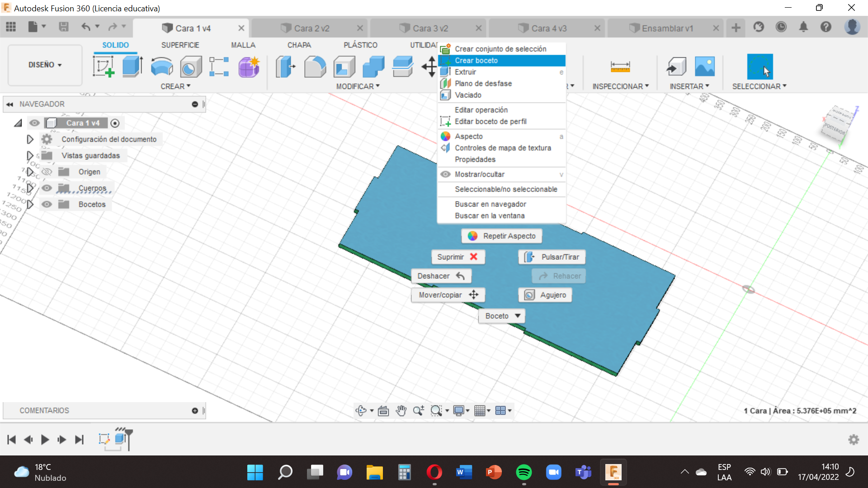Screen dimensions: 868x488
Task: Open the DISEÑO workspace dropdown
Action: [45, 65]
